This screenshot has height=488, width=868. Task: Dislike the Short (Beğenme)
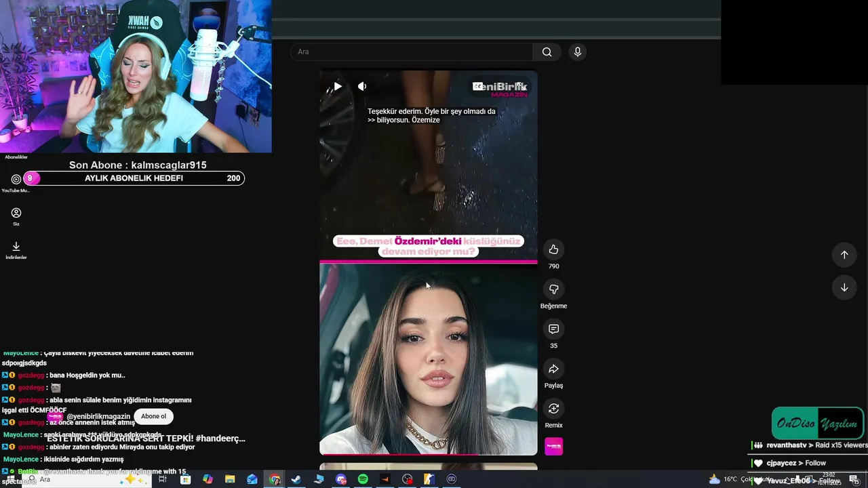pyautogui.click(x=553, y=289)
